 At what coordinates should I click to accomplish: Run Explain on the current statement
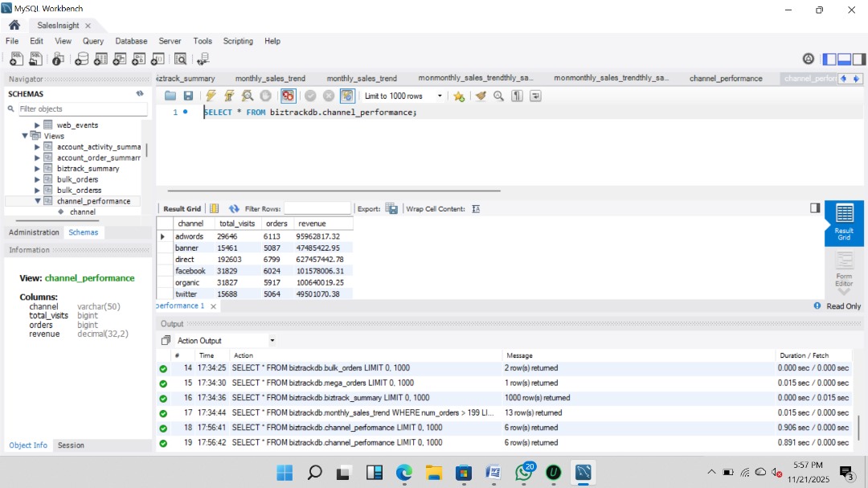(x=248, y=96)
